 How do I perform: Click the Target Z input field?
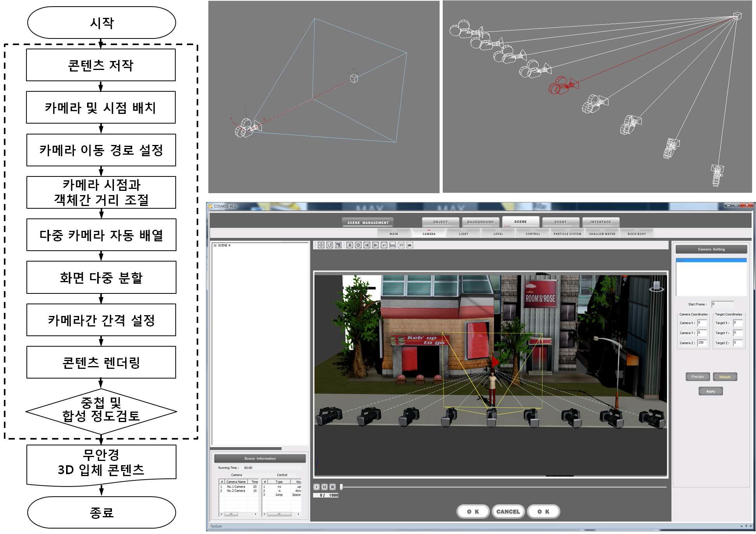[738, 343]
